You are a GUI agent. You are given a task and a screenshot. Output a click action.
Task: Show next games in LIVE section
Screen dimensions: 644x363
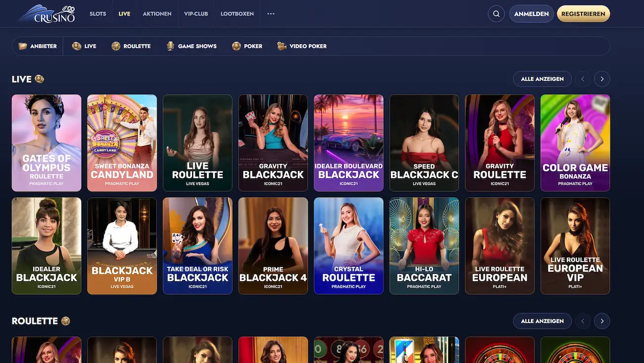pyautogui.click(x=602, y=79)
